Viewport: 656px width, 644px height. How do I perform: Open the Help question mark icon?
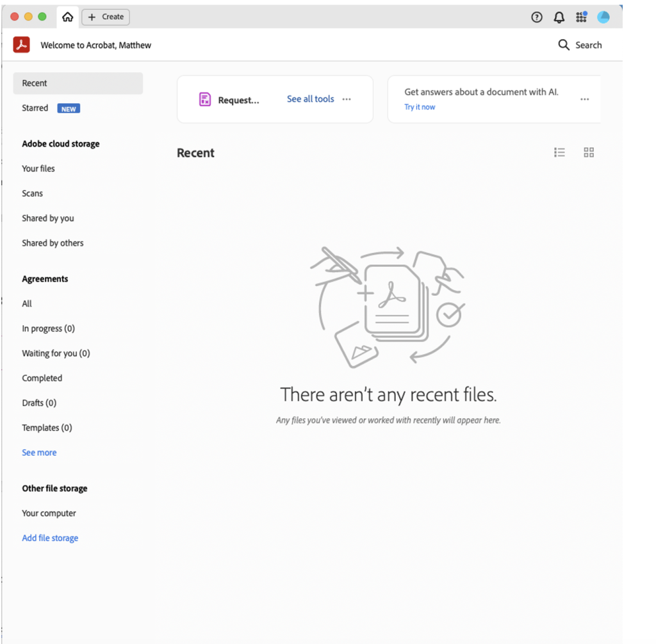(x=537, y=17)
